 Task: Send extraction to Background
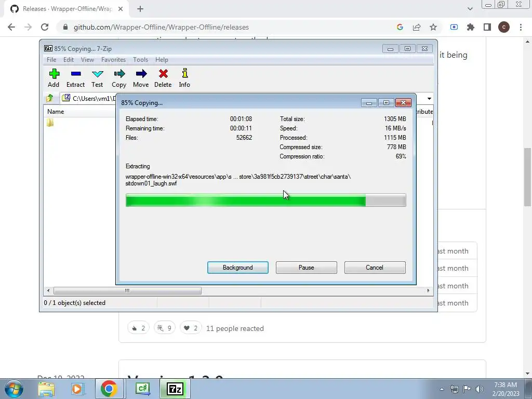(238, 268)
